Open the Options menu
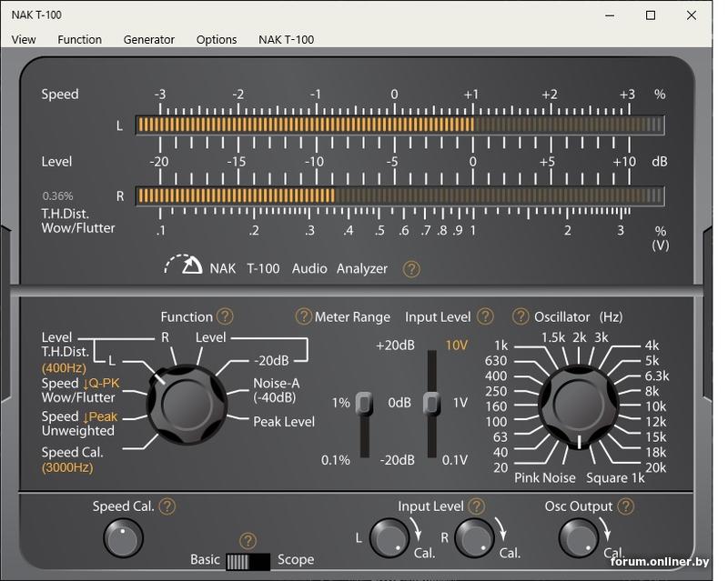The height and width of the screenshot is (581, 728). pyautogui.click(x=217, y=39)
